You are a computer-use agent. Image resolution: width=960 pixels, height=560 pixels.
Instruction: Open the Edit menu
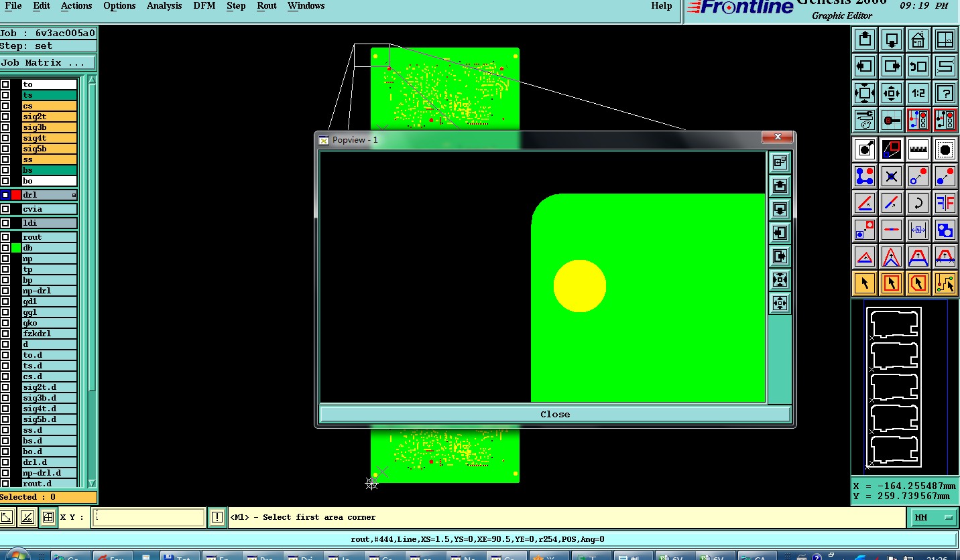(42, 6)
